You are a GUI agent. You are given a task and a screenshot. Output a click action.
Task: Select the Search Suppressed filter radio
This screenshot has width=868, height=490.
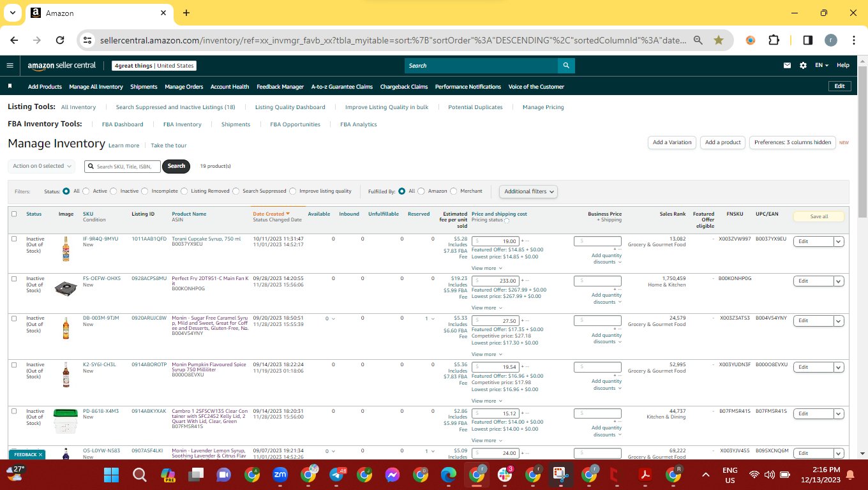(236, 191)
